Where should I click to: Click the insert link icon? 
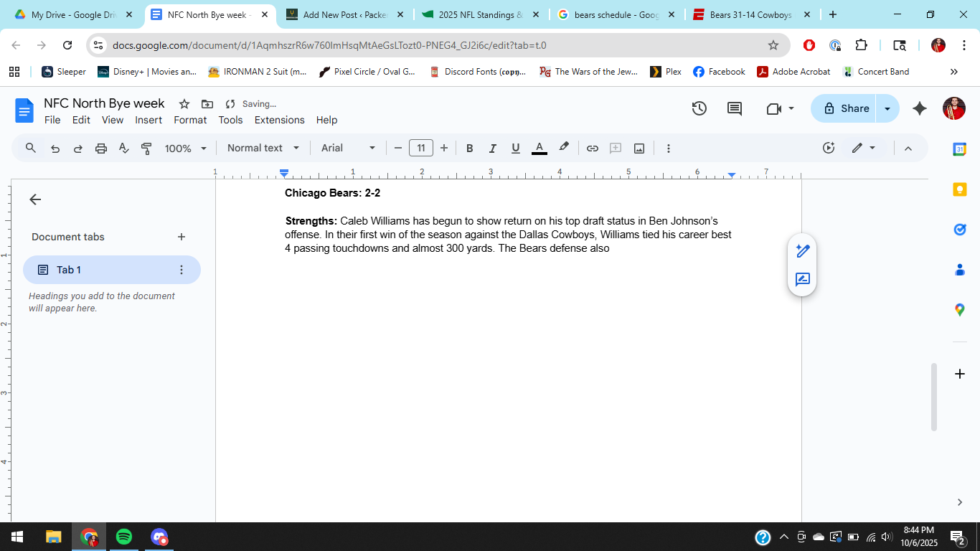tap(592, 149)
